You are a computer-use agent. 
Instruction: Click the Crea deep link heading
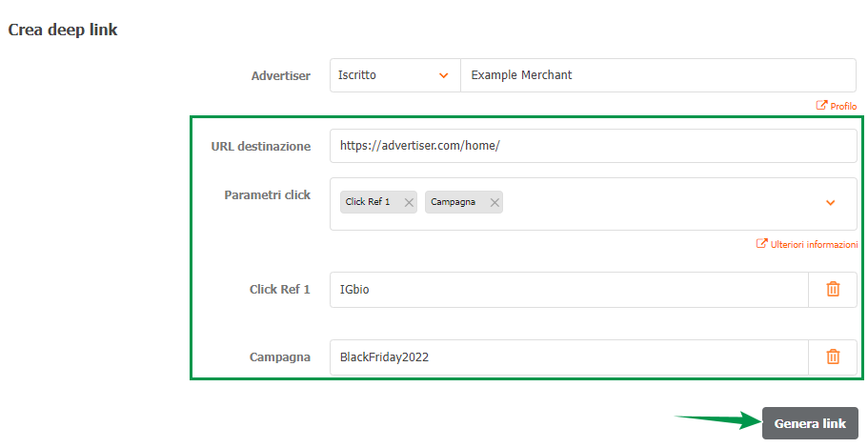(63, 30)
